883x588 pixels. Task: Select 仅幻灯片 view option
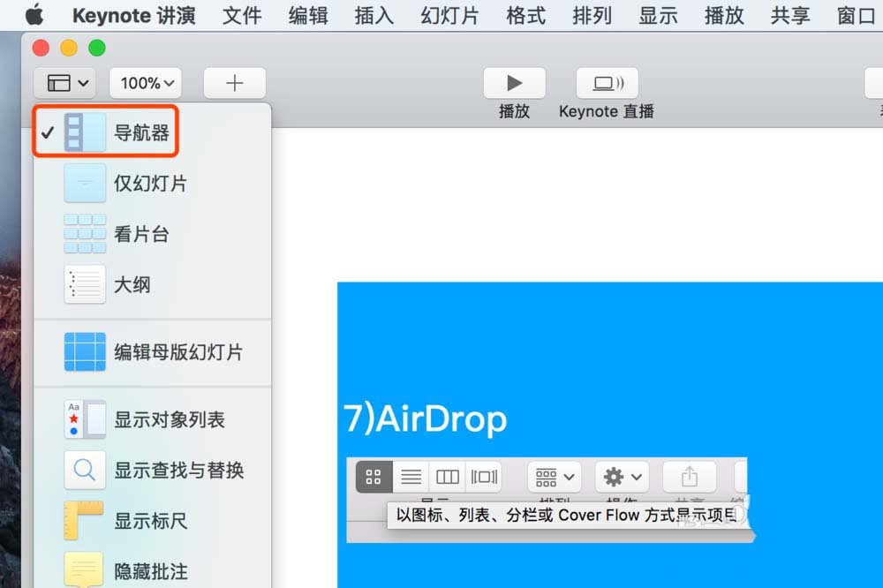pos(152,183)
